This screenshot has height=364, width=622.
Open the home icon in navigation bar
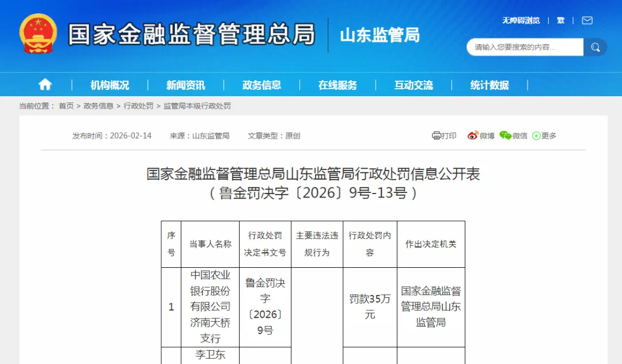point(45,85)
